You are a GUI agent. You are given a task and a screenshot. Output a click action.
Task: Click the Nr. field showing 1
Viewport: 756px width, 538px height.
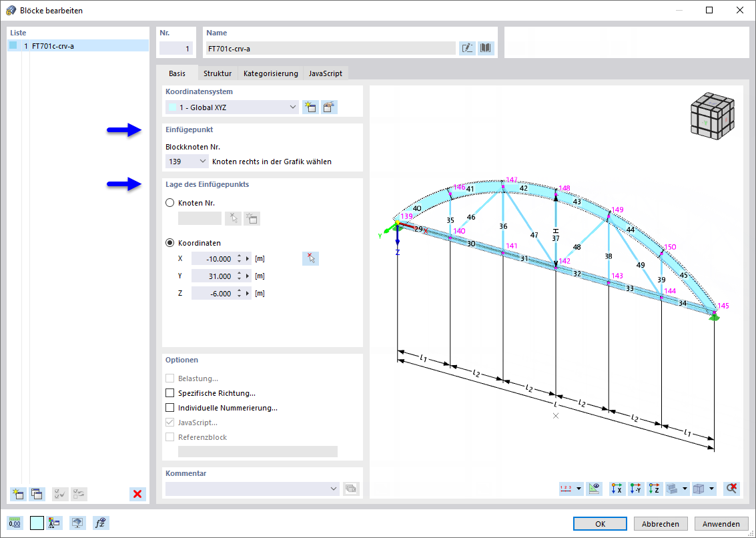pyautogui.click(x=176, y=48)
